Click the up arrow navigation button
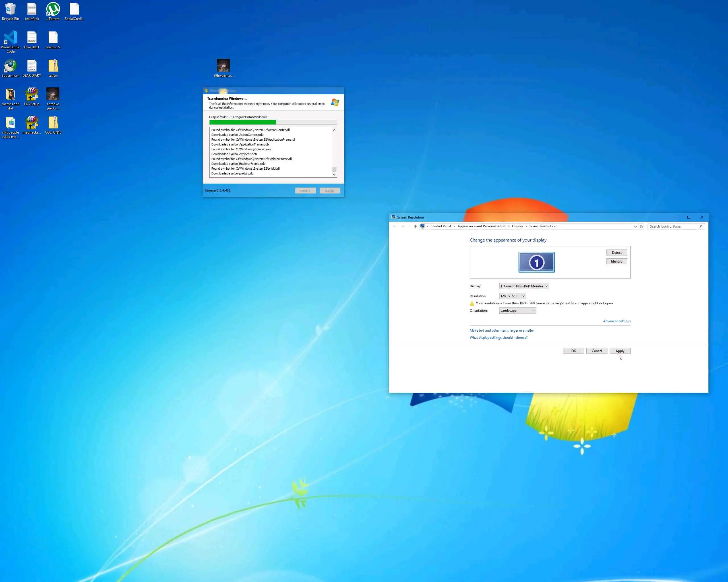728x582 pixels. click(415, 226)
